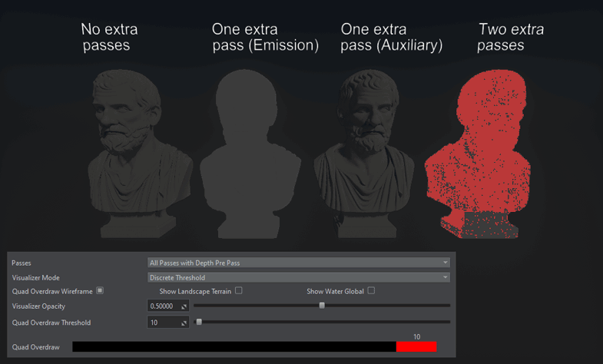Image resolution: width=603 pixels, height=364 pixels.
Task: Select the Emission pass silhouette bust
Action: tap(250, 154)
